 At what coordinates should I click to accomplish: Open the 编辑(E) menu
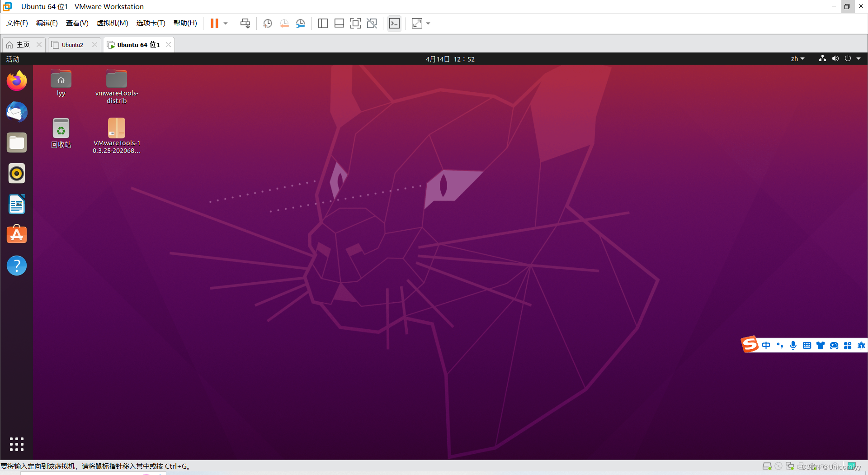point(47,23)
